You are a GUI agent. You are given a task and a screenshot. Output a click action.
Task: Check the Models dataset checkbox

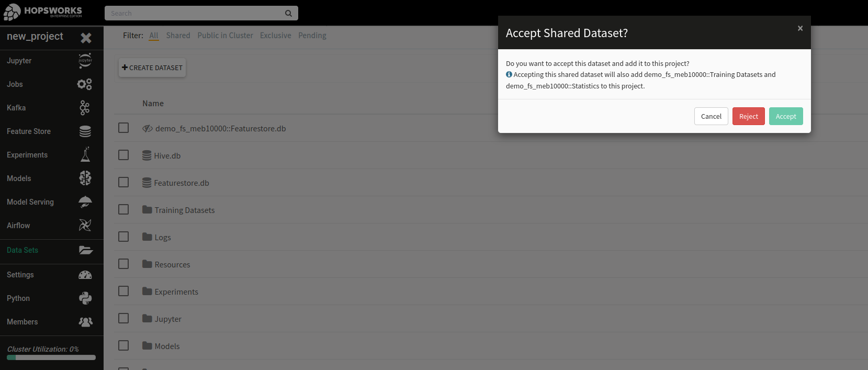(x=123, y=345)
